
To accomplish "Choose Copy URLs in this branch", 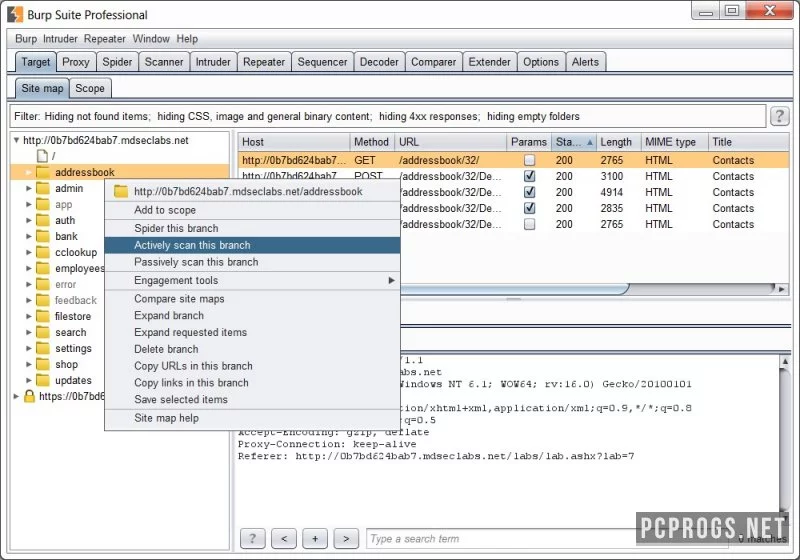I will point(252,366).
